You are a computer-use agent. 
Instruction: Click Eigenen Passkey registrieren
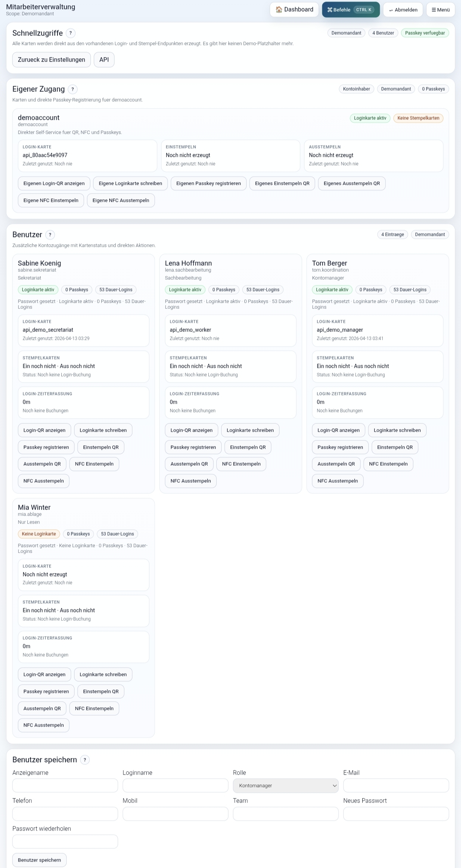tap(208, 183)
